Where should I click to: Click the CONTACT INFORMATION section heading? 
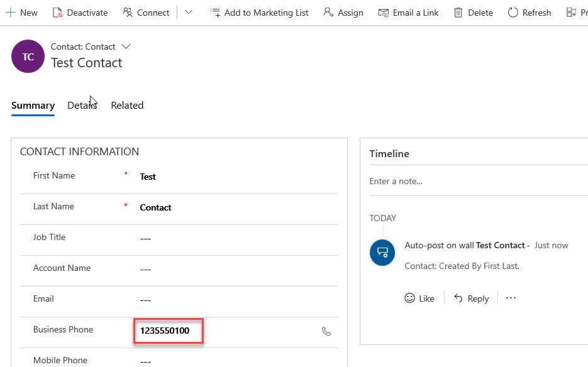click(x=79, y=151)
